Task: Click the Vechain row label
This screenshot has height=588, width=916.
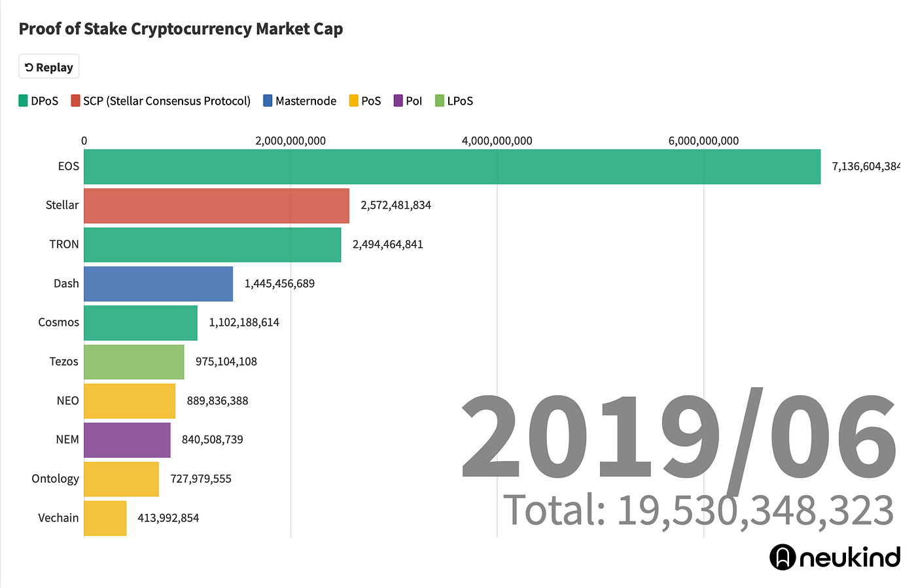Action: point(58,518)
